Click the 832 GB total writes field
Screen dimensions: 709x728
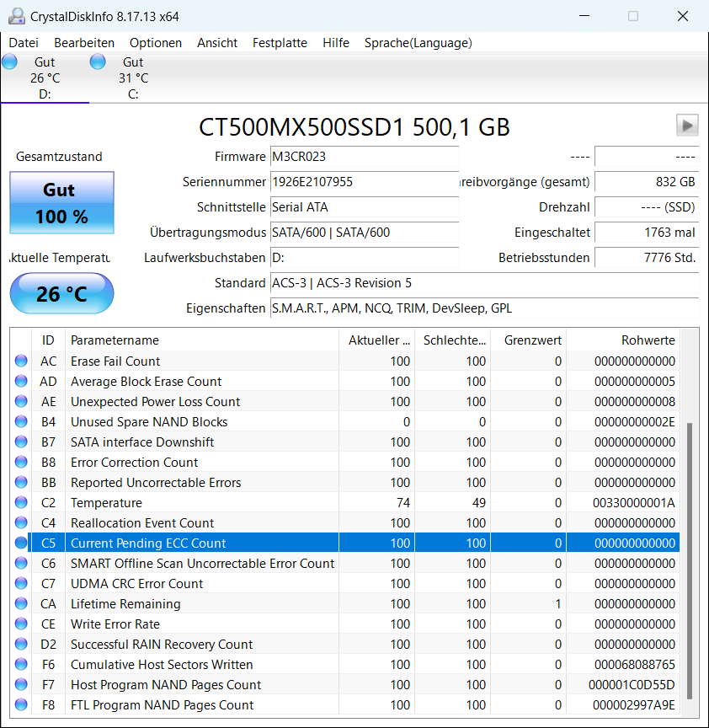[x=647, y=181]
